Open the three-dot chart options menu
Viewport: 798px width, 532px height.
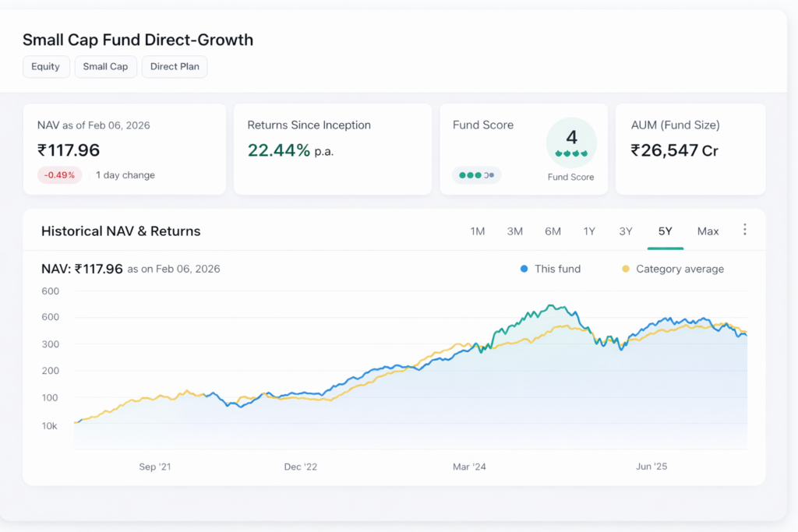pyautogui.click(x=745, y=230)
